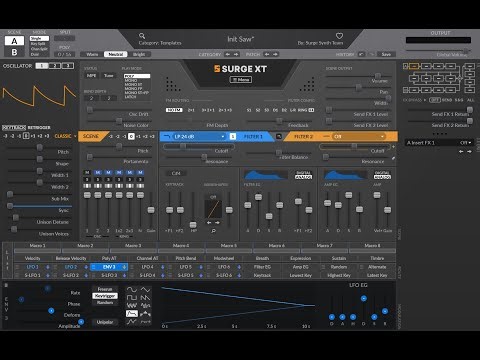This screenshot has height=360, width=480.
Task: Open LFO 6 modulator arrow menu
Action: click(x=239, y=267)
